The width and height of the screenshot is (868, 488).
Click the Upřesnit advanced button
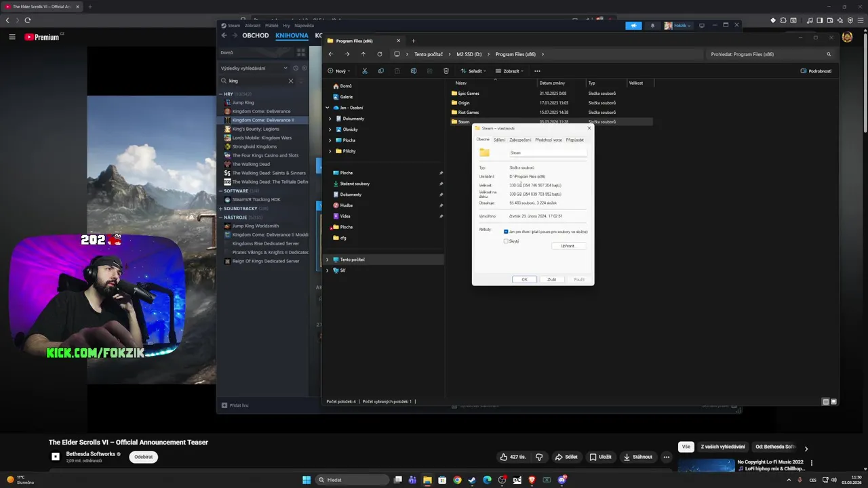coord(568,246)
